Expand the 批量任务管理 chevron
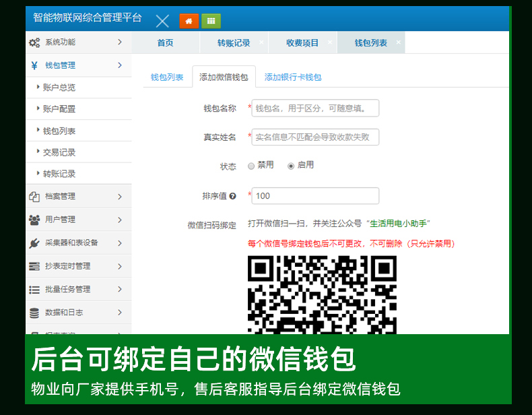532x415 pixels. point(120,289)
